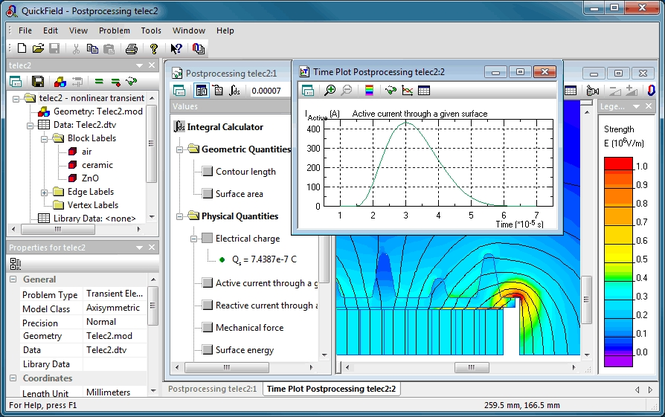
Task: Click the save icon in telec2 panel
Action: coord(38,81)
